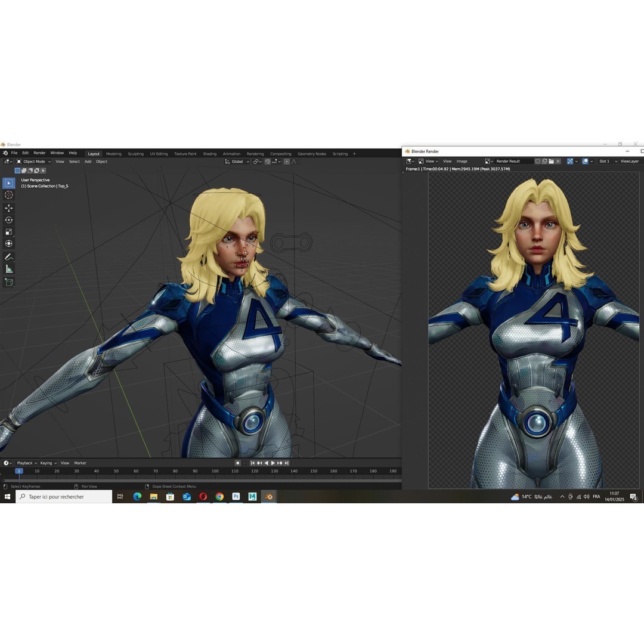Open the snapping options dropdown
This screenshot has height=644, width=644.
coord(276,162)
